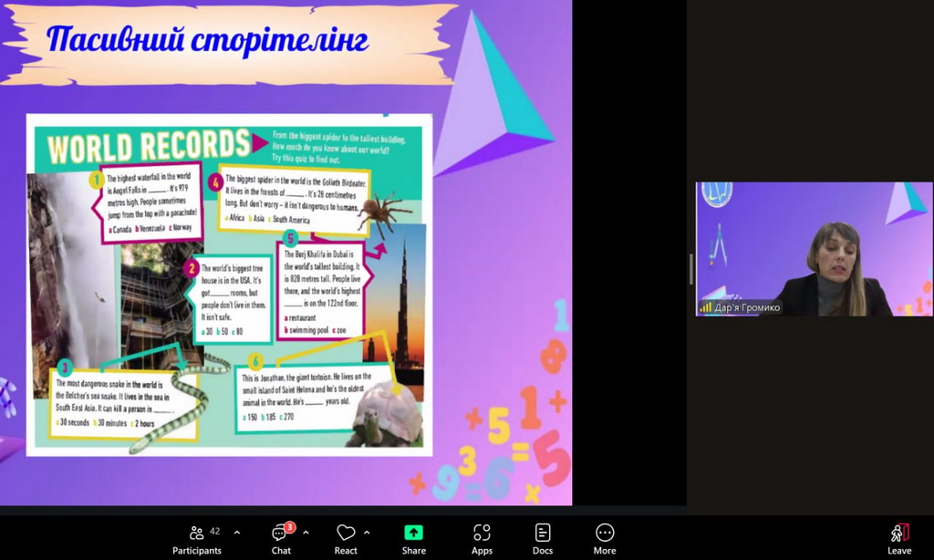Click the video panel resize handle
Screen dimensions: 934x560
(x=690, y=269)
